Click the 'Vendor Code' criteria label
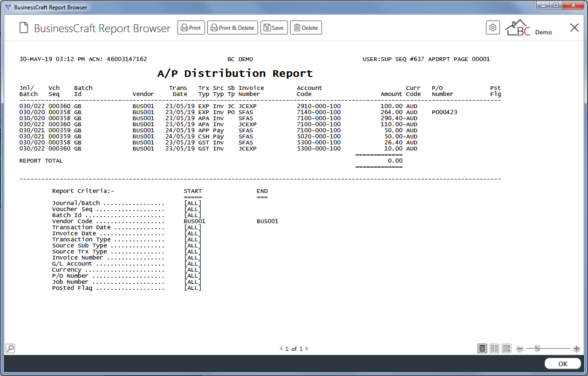588x376 pixels. coord(72,221)
